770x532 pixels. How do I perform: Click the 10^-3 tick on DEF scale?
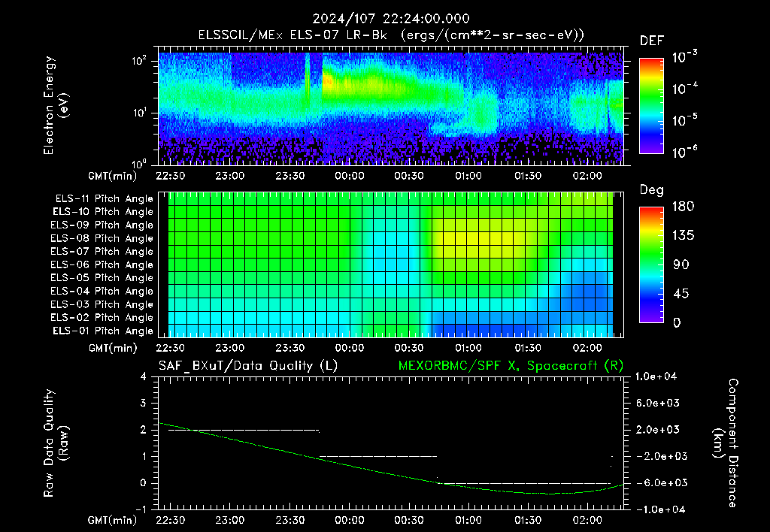(684, 57)
